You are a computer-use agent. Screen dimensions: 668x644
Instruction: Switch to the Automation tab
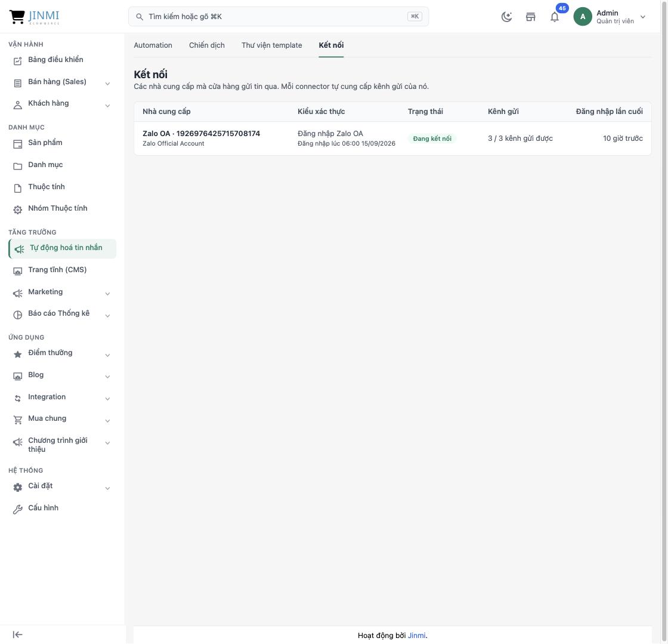[153, 45]
